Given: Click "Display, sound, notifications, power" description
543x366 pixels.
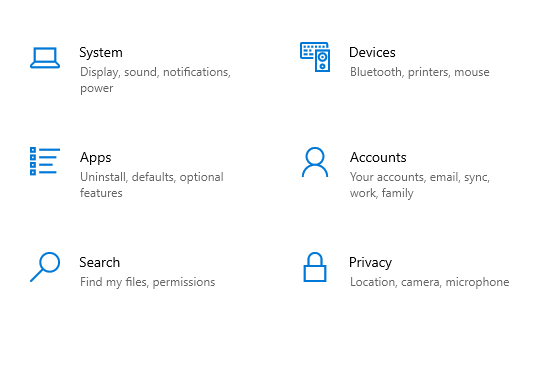Looking at the screenshot, I should [155, 80].
